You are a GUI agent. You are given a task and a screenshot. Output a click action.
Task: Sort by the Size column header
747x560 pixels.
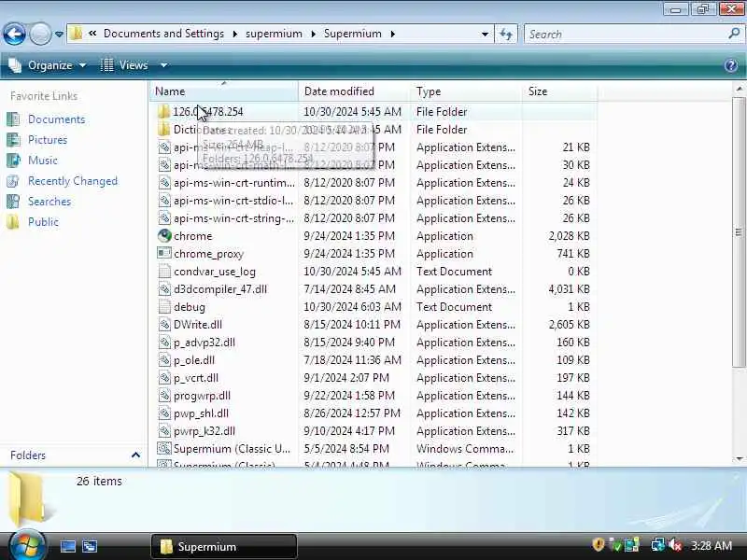(559, 91)
